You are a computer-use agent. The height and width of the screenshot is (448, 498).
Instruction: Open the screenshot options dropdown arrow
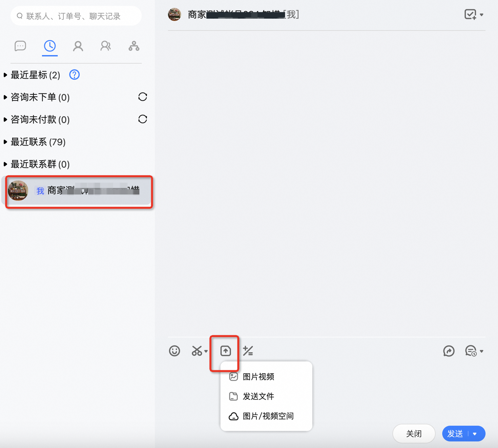(206, 351)
